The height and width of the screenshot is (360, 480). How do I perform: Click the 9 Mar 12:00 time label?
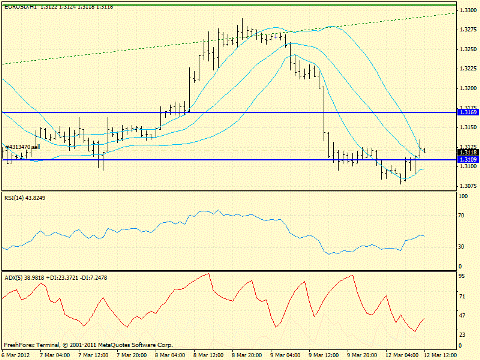[324, 355]
